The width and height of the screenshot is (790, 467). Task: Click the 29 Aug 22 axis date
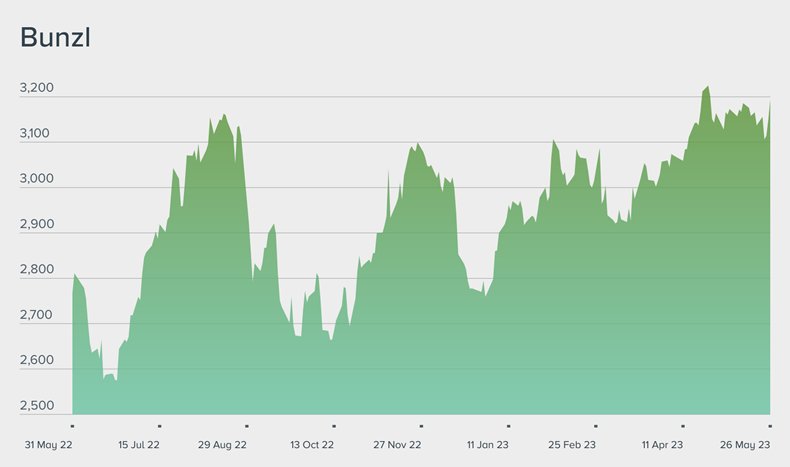[222, 444]
